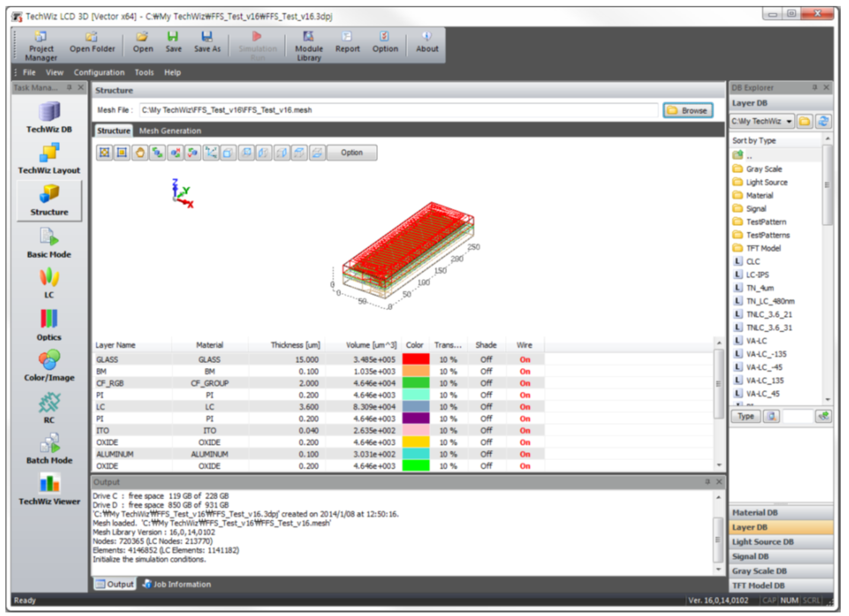The image size is (849, 616).
Task: Open the TFT Model folder in DB Explorer
Action: 757,248
